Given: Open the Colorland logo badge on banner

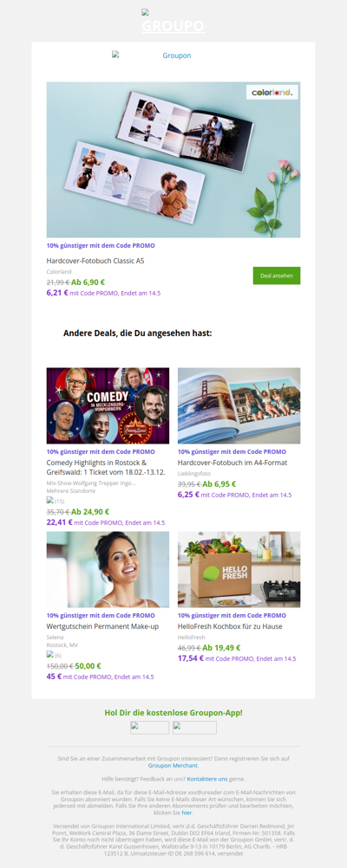Looking at the screenshot, I should point(272,93).
